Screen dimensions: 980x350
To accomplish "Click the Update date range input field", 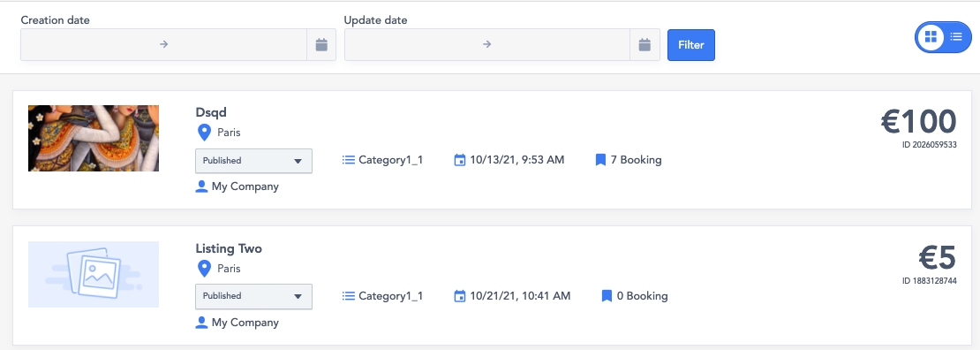I will point(486,44).
